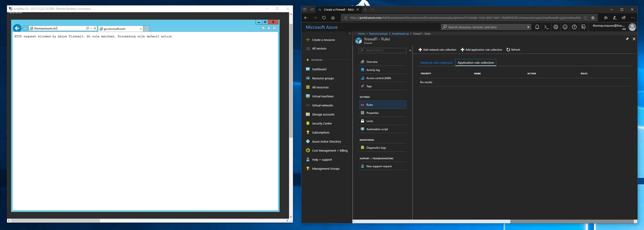The width and height of the screenshot is (644, 230).
Task: Close the firewall1 Rules blade
Action: (634, 39)
